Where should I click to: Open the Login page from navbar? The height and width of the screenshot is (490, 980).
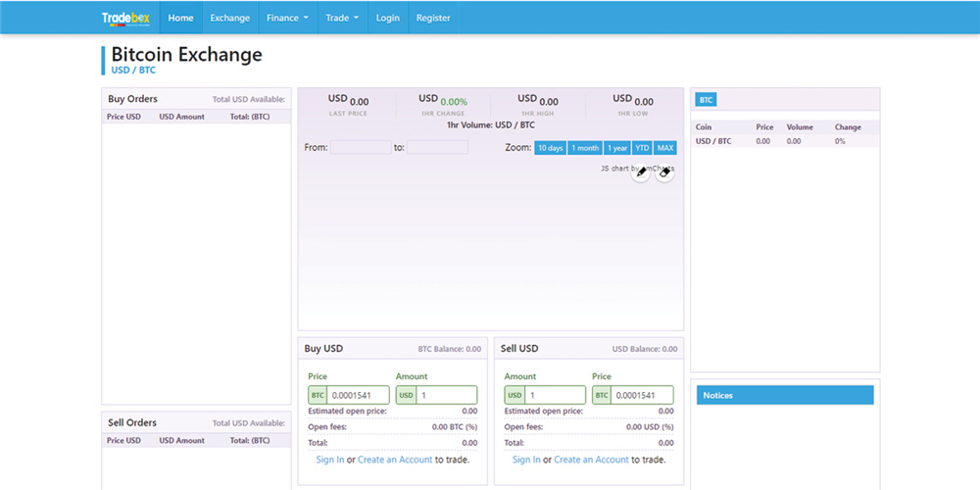point(388,18)
